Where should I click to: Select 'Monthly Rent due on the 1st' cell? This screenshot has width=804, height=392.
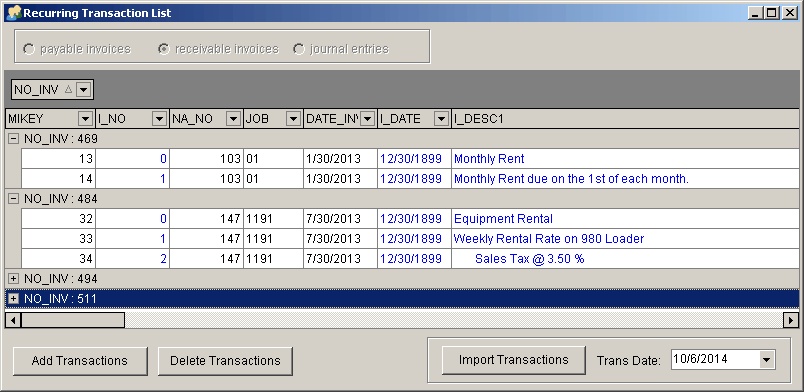(x=625, y=179)
